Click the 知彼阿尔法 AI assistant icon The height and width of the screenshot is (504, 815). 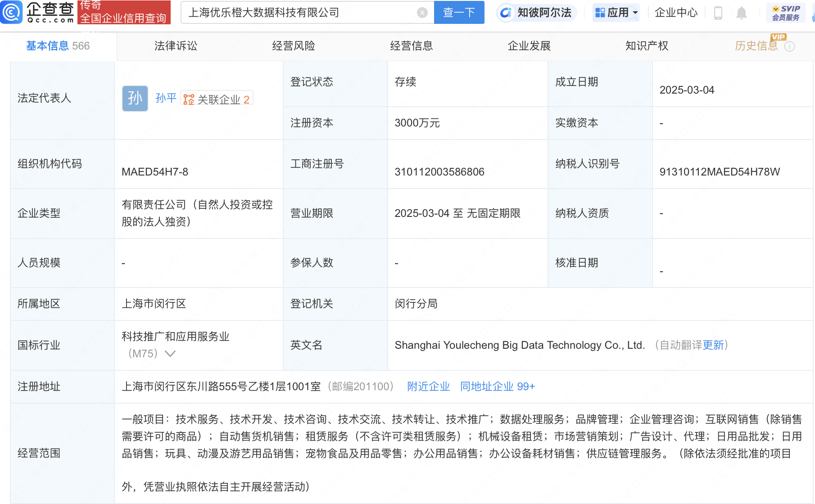[x=506, y=13]
